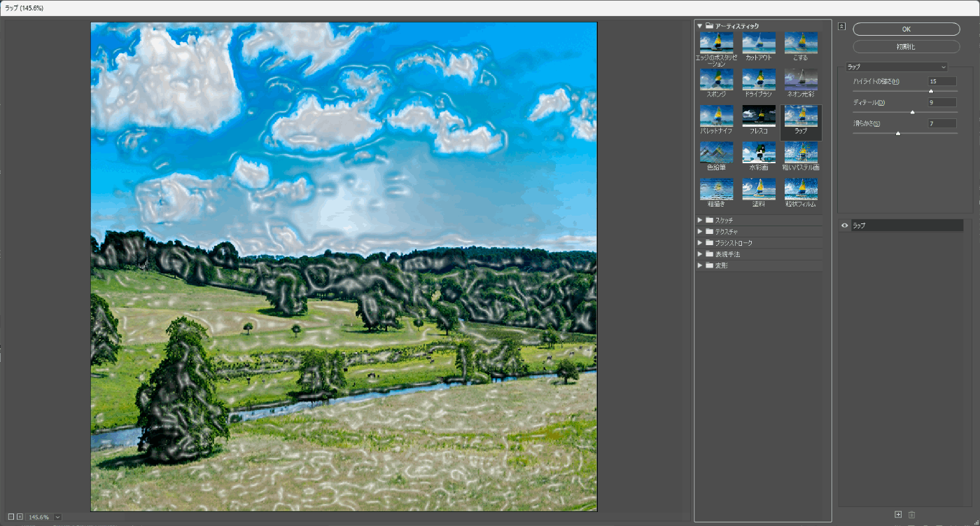Click the ディテール value field
The width and height of the screenshot is (980, 526).
941,102
